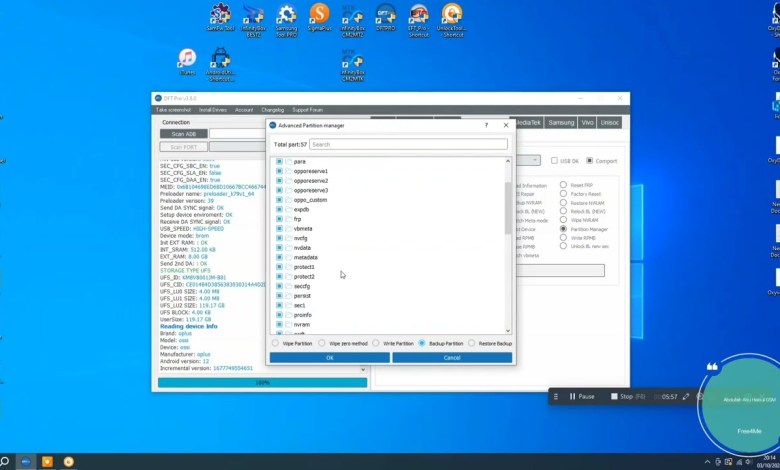Select the Wipe Partition radio option
The image size is (780, 470).
(x=275, y=343)
